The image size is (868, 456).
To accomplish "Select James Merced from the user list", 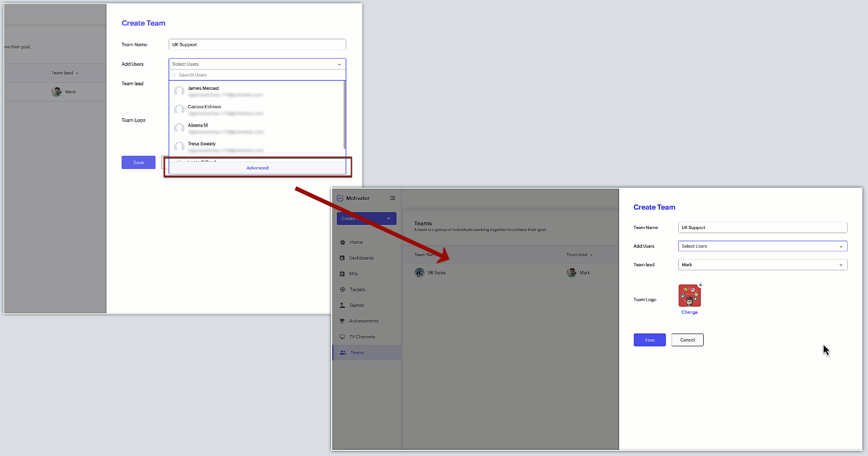I will [203, 89].
